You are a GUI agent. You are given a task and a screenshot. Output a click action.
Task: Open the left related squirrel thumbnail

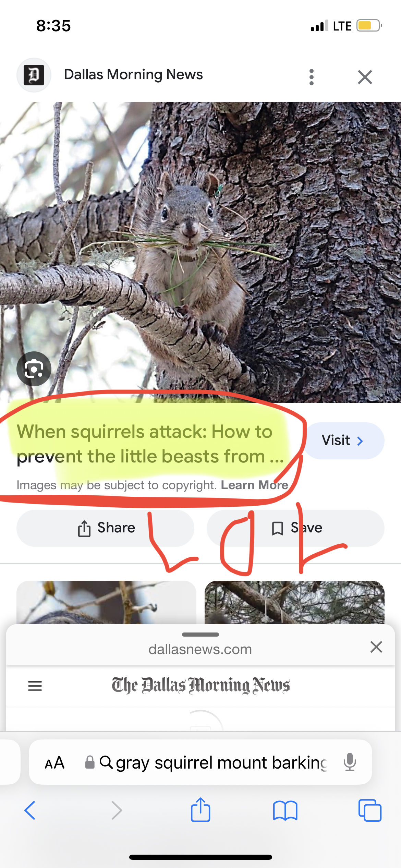click(106, 602)
